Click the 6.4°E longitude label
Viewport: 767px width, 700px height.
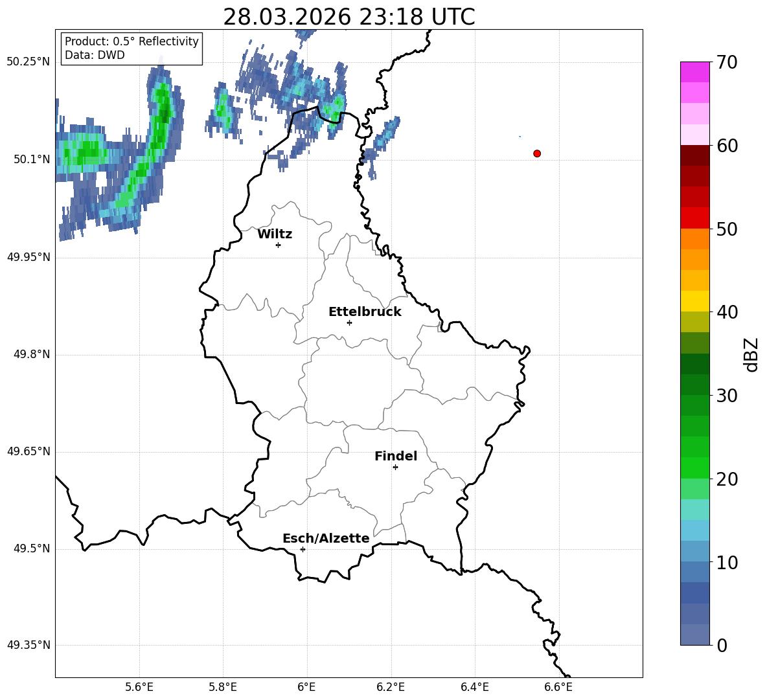[x=474, y=688]
